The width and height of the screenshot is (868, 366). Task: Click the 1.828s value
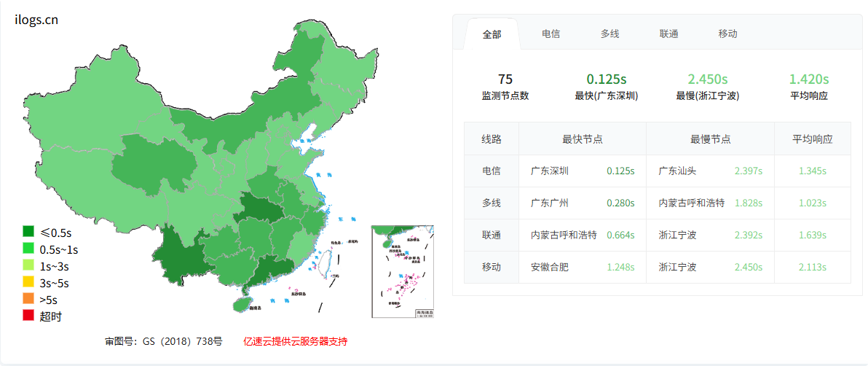tap(749, 203)
